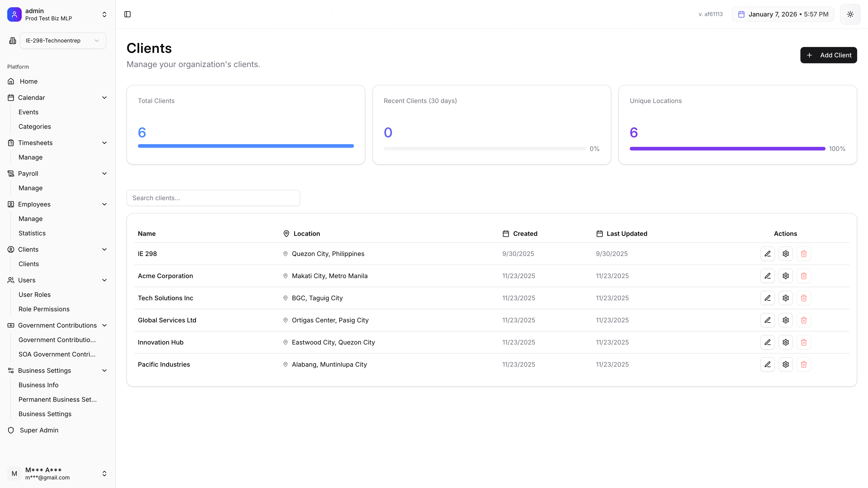Screen dimensions: 868x488
Task: Collapse the Government Contributions section
Action: pos(104,325)
